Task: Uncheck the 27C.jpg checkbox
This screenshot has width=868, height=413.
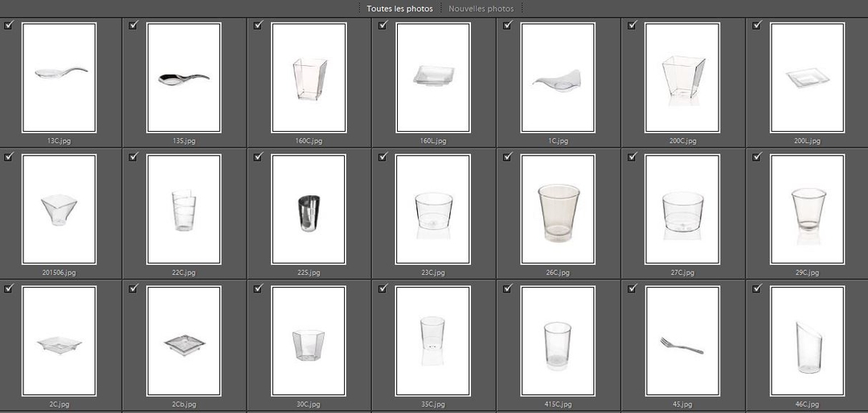Action: pos(633,157)
